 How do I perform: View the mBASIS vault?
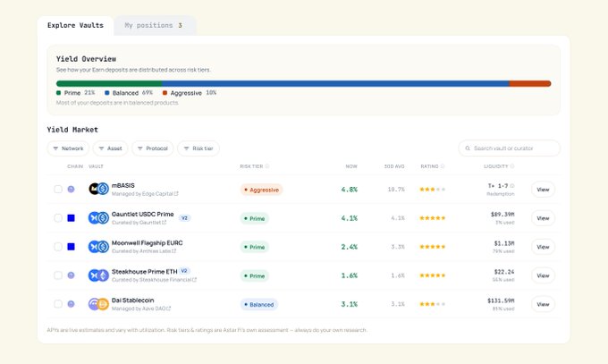543,190
